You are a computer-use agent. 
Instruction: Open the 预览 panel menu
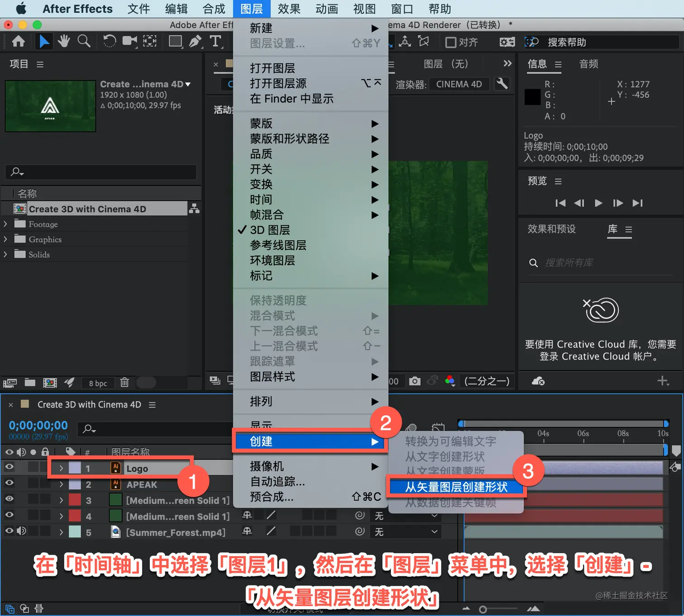click(558, 181)
